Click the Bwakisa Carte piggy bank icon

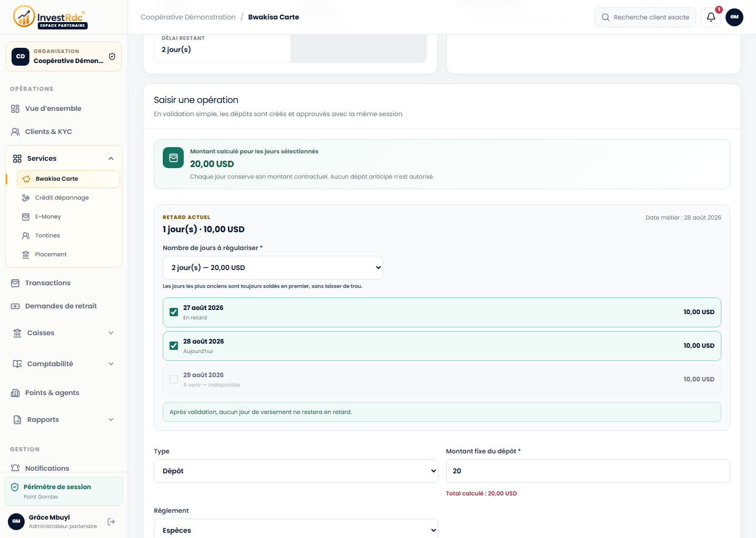[x=26, y=179]
